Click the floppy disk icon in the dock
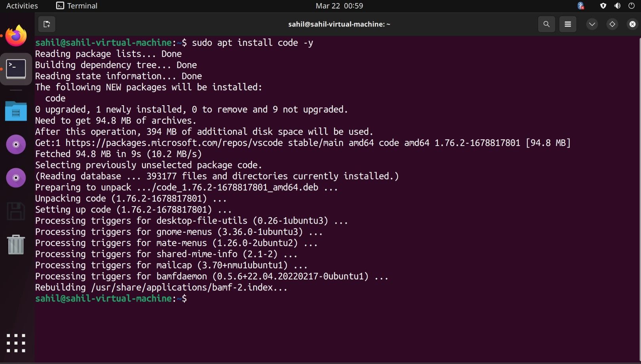641x364 pixels. [x=16, y=211]
